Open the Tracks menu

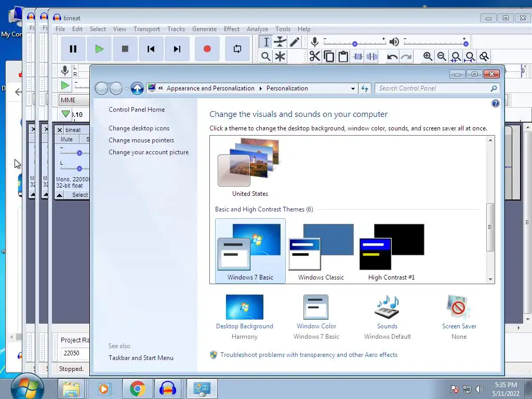176,29
